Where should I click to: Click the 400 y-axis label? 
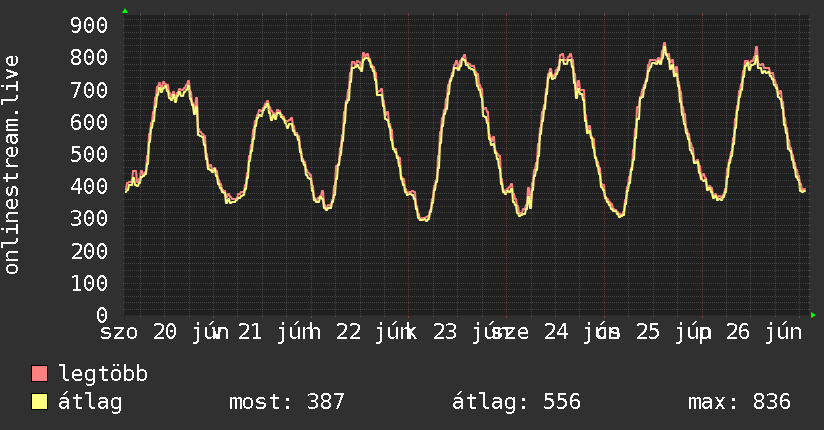(x=89, y=186)
